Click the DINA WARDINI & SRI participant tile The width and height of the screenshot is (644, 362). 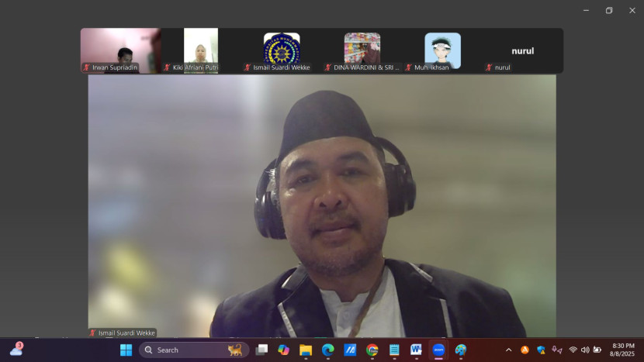(x=362, y=51)
